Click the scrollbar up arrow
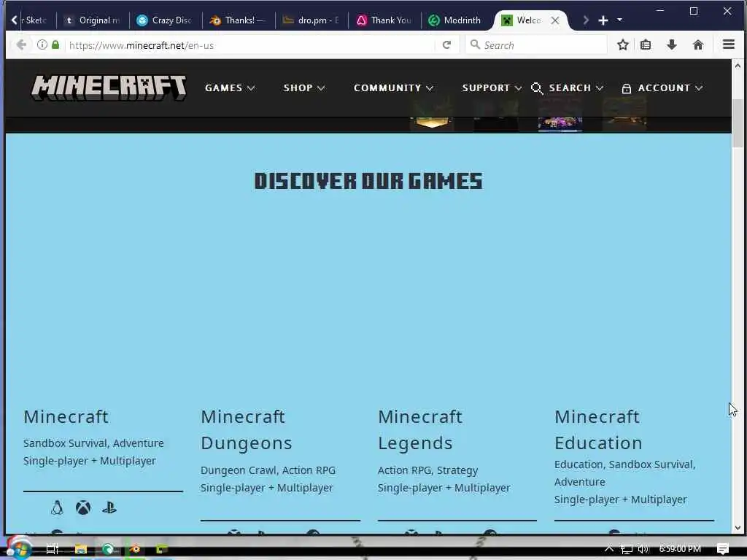This screenshot has height=560, width=747. point(738,66)
